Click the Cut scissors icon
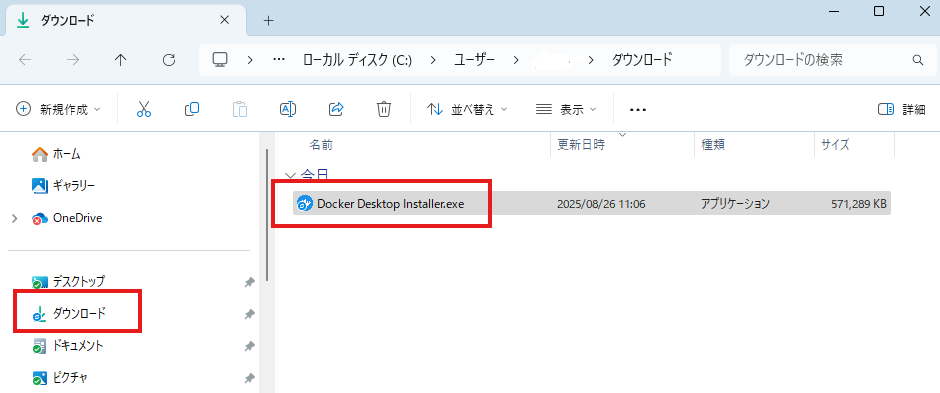Screen dimensions: 940x393 click(144, 109)
